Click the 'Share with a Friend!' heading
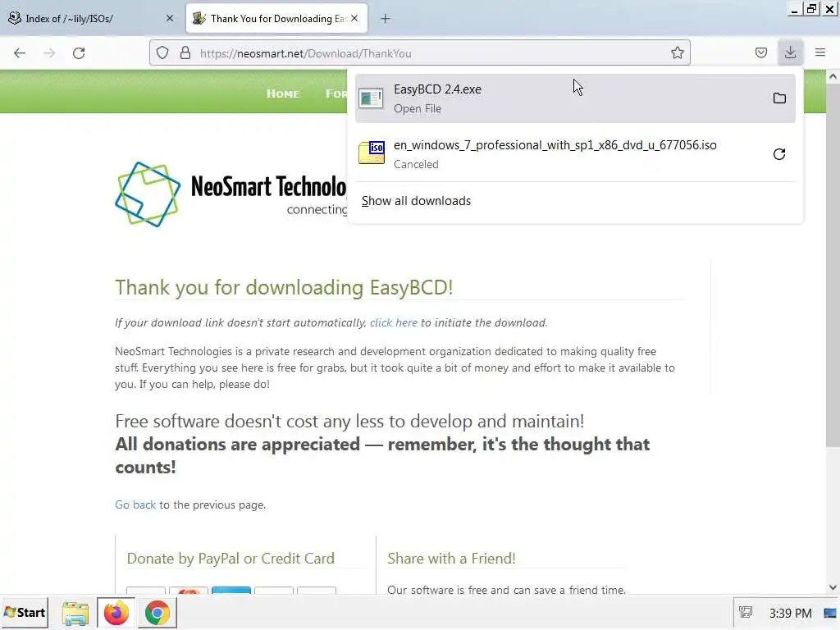Viewport: 840px width, 630px height. coord(451,558)
